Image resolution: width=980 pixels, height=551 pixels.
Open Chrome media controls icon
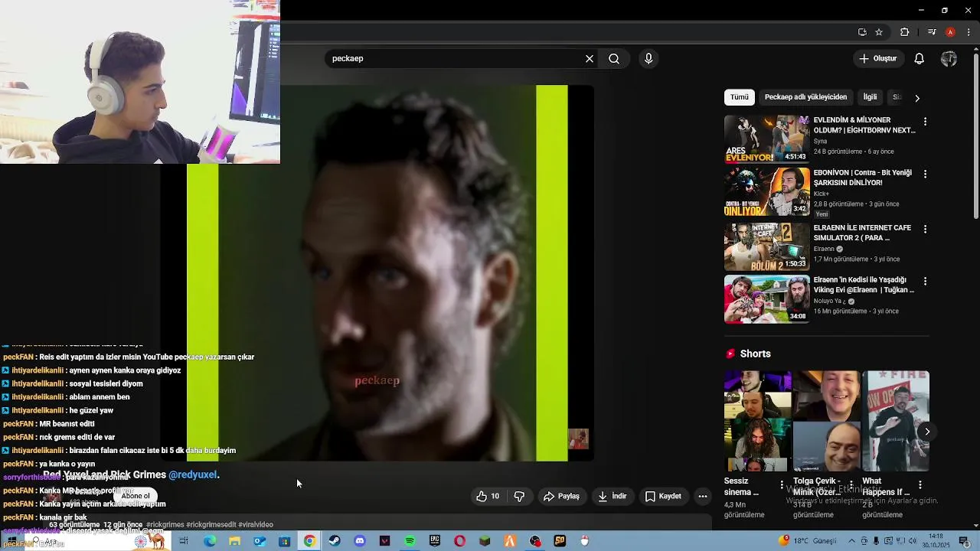coord(932,32)
